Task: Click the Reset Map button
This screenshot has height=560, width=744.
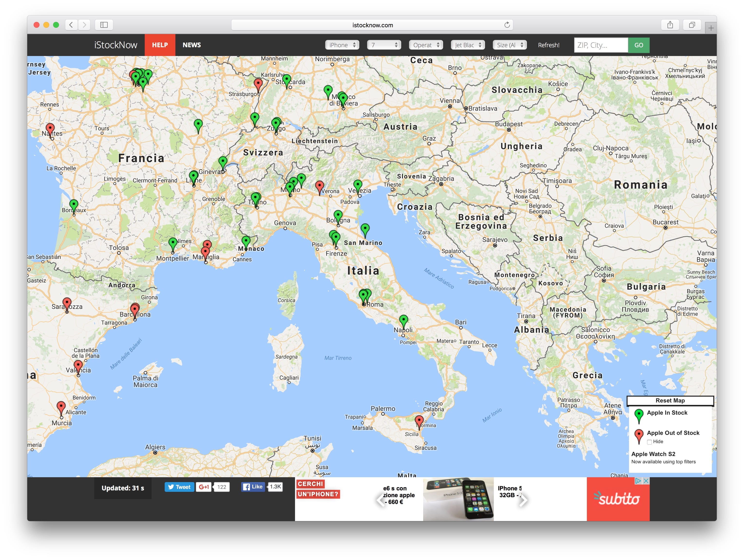Action: (670, 400)
